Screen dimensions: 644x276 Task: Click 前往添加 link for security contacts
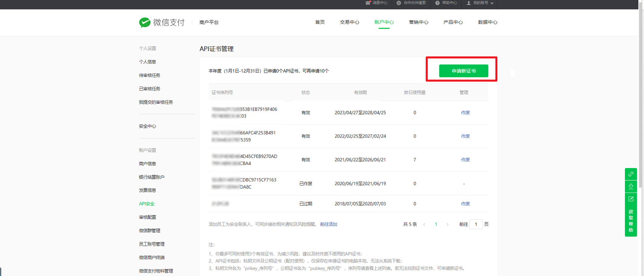pos(328,224)
